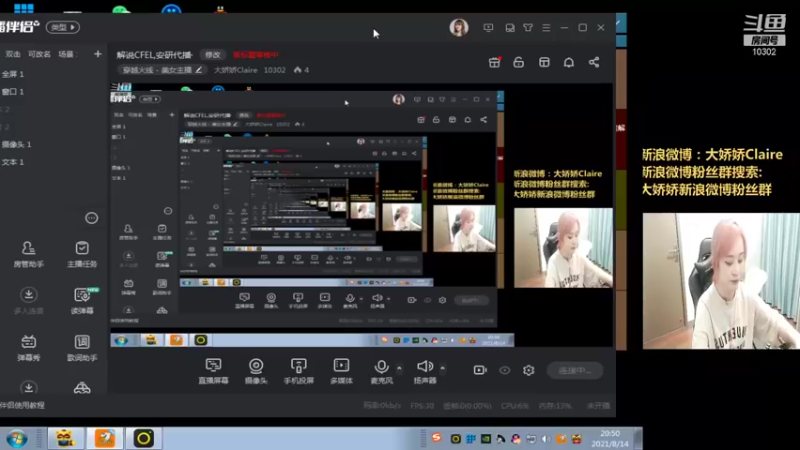This screenshot has height=450, width=800.
Task: Expand the microphone options arrow
Action: [399, 367]
